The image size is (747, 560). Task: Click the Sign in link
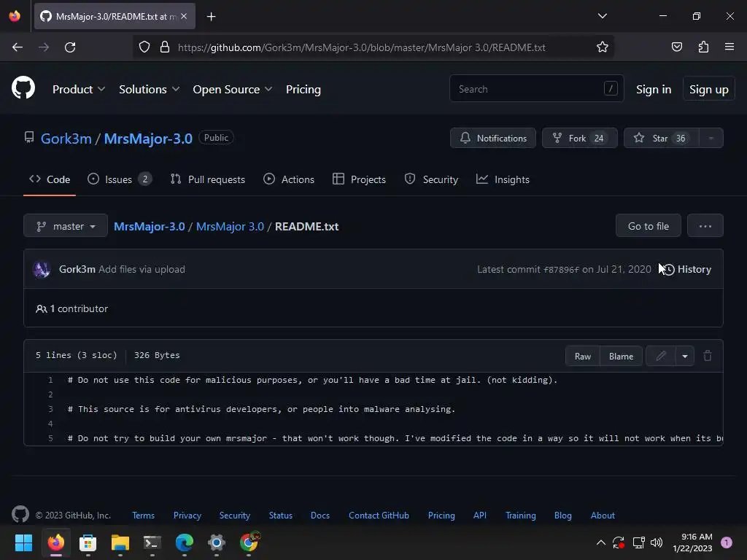[653, 90]
